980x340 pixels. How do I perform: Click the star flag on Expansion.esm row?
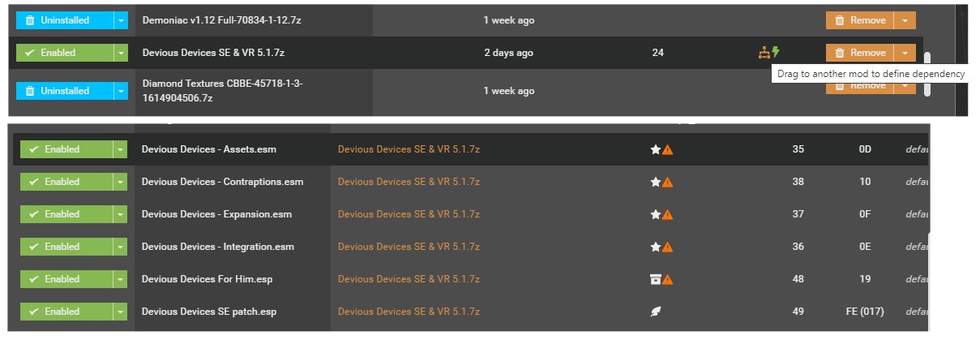[656, 215]
